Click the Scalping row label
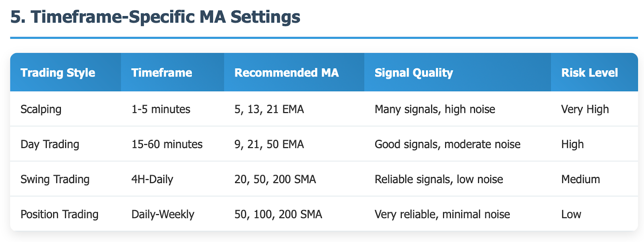Viewport: 644px width, 242px height. (x=41, y=109)
